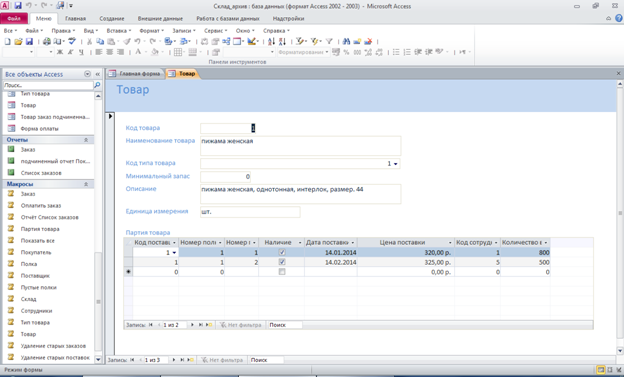Click the Align left icon
This screenshot has height=377, width=624.
pyautogui.click(x=99, y=52)
